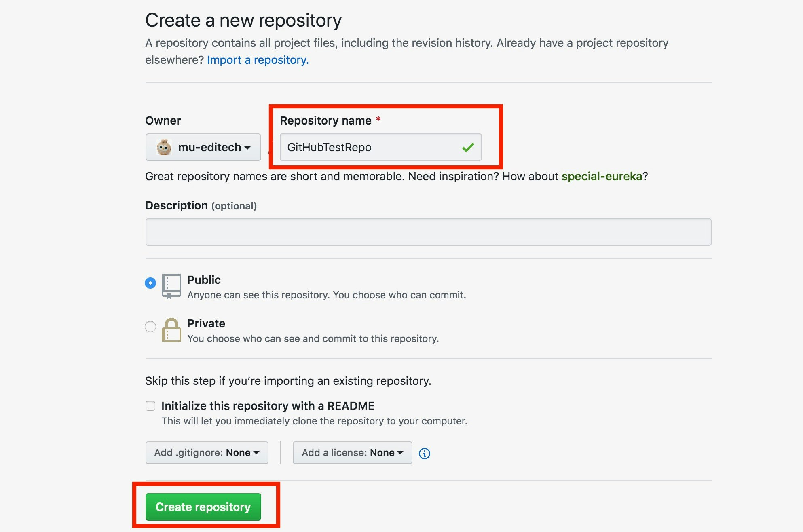Image resolution: width=803 pixels, height=532 pixels.
Task: Follow the Import a repository link
Action: [x=258, y=60]
